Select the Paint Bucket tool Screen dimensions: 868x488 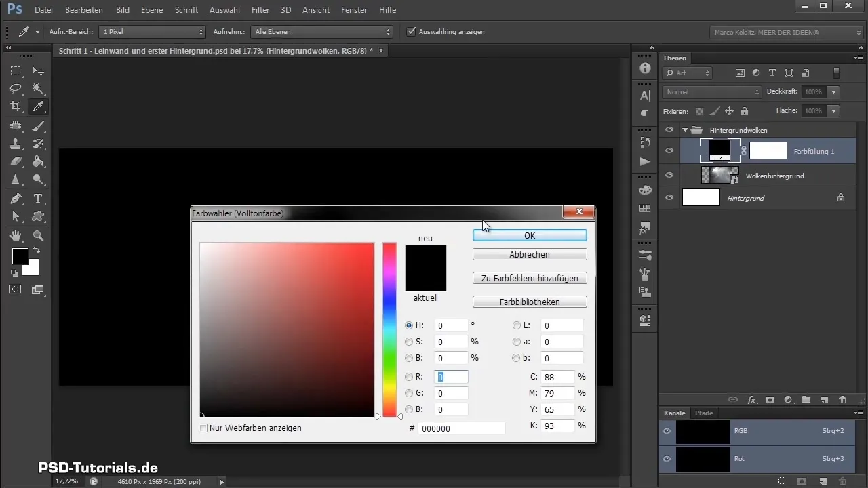pos(39,161)
